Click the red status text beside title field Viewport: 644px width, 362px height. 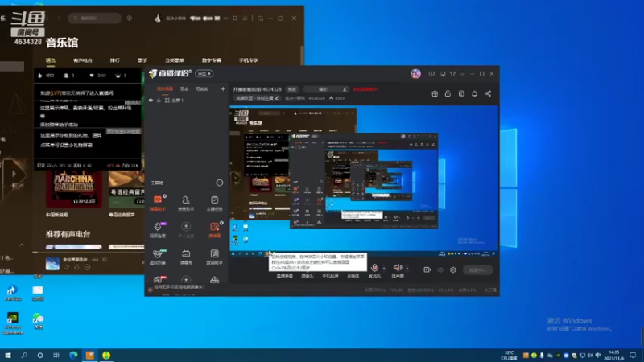pos(365,89)
